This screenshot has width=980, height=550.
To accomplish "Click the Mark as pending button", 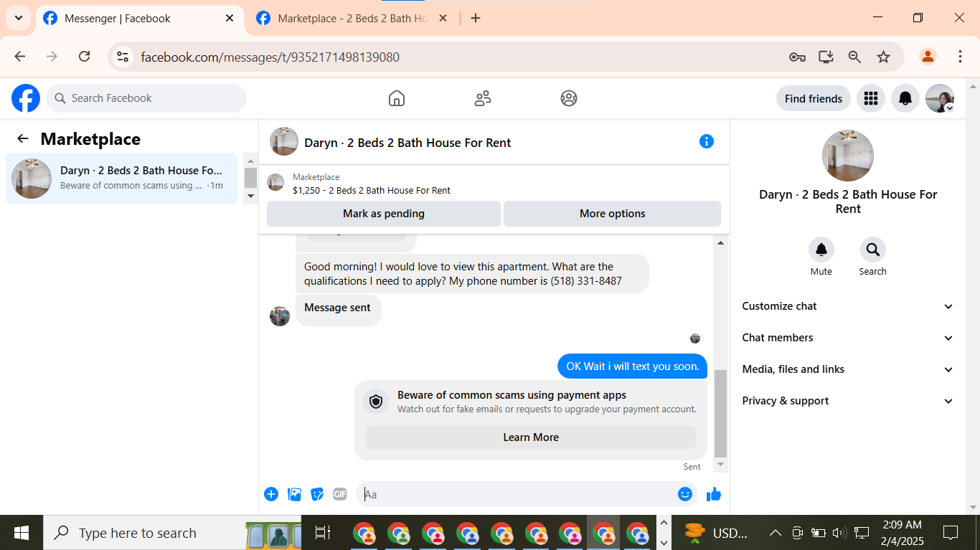I will (384, 214).
